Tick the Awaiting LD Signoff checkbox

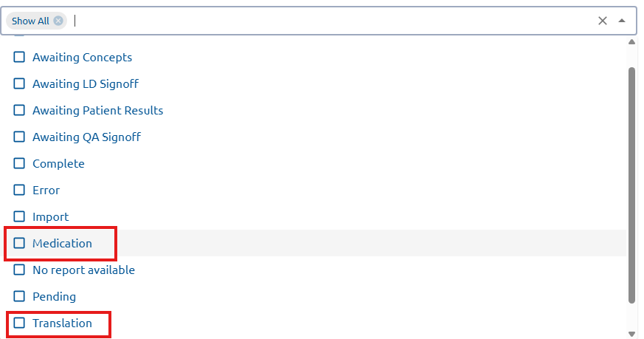tap(19, 83)
